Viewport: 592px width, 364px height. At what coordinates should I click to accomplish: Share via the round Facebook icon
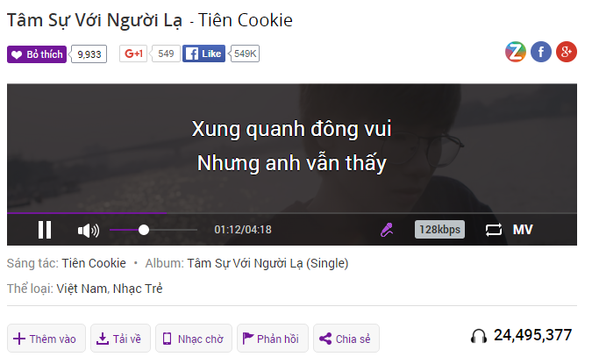pos(540,52)
